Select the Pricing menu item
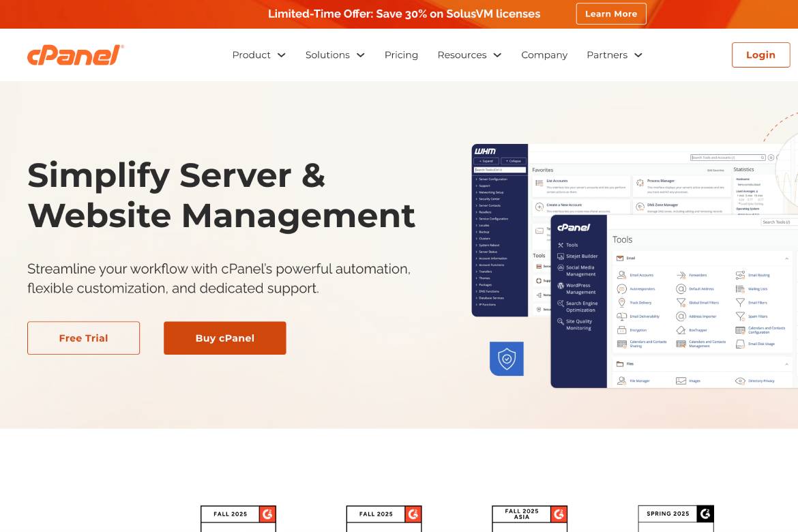 click(401, 55)
